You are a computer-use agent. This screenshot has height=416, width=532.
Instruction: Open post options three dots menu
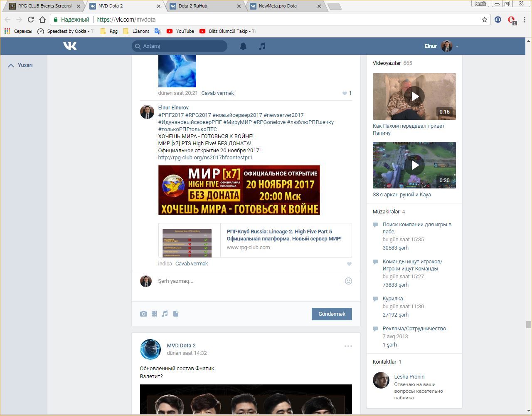[348, 346]
